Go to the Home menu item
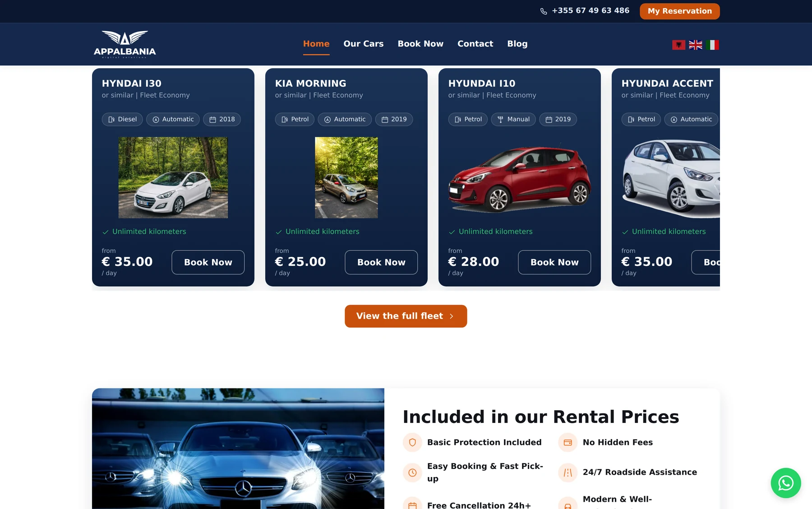This screenshot has width=812, height=509. (x=316, y=44)
